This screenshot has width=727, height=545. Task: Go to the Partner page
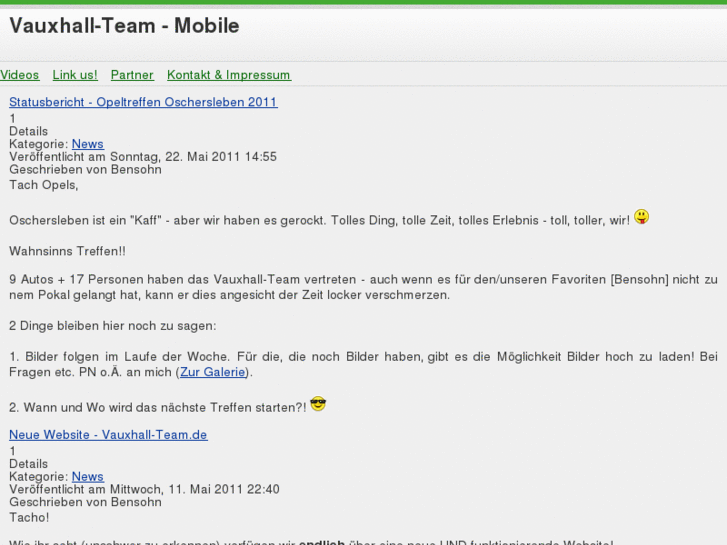[x=132, y=75]
